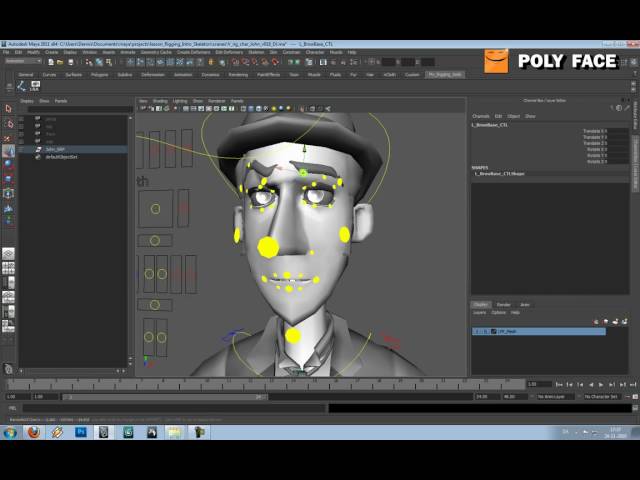This screenshot has width=640, height=480.
Task: Select the yellow neck control circle
Action: pos(293,336)
